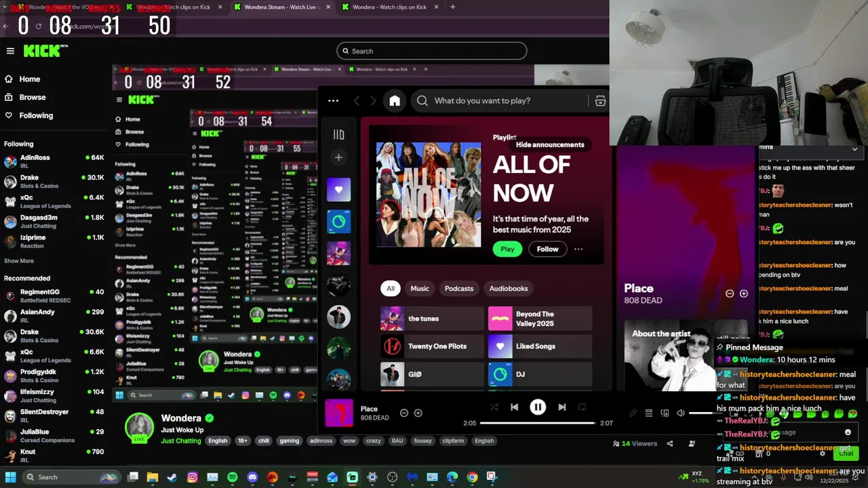
Task: Open the Spotify inbox tray icon
Action: [x=600, y=101]
